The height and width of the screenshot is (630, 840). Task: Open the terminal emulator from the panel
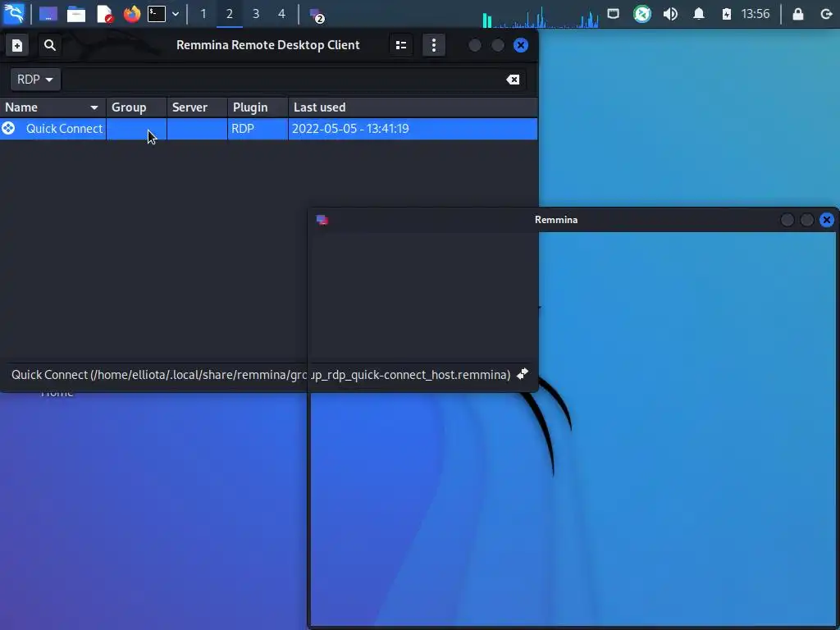[x=157, y=14]
